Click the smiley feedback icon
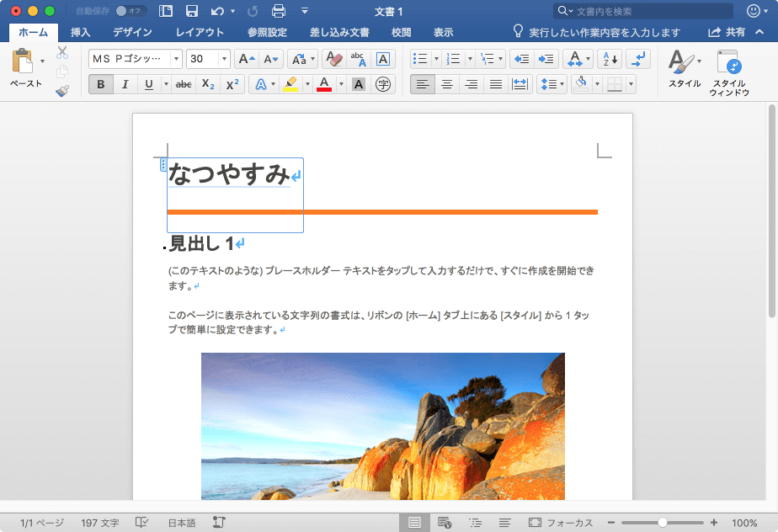 click(754, 11)
